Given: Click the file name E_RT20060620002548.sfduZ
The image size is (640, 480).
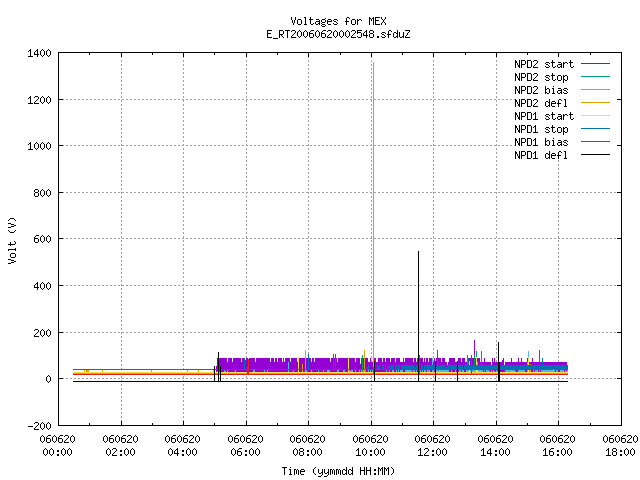Looking at the screenshot, I should click(x=338, y=34).
